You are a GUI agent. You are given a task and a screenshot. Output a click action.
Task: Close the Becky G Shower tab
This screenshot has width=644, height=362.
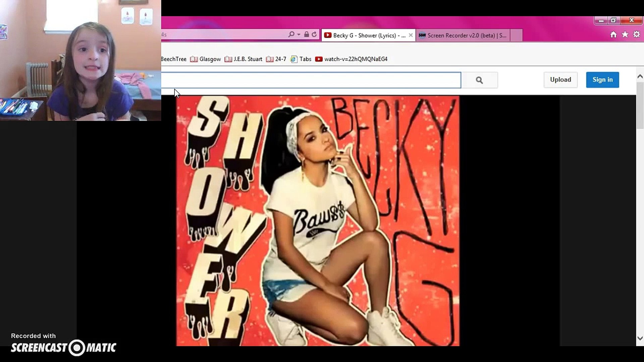(411, 35)
